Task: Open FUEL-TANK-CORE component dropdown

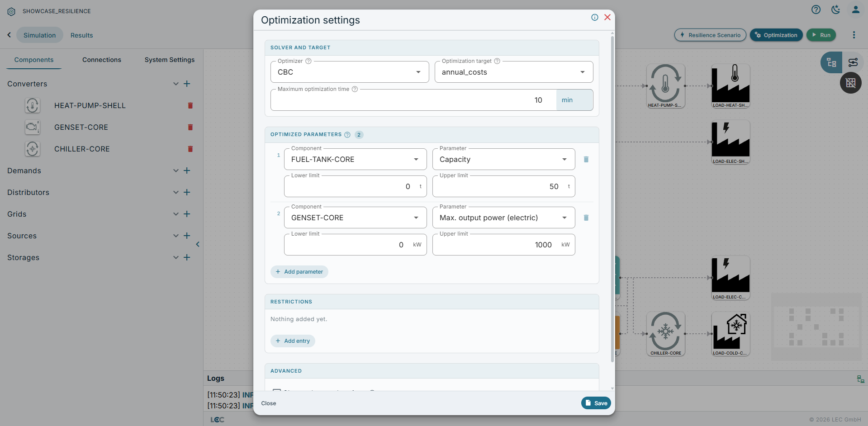Action: click(356, 159)
